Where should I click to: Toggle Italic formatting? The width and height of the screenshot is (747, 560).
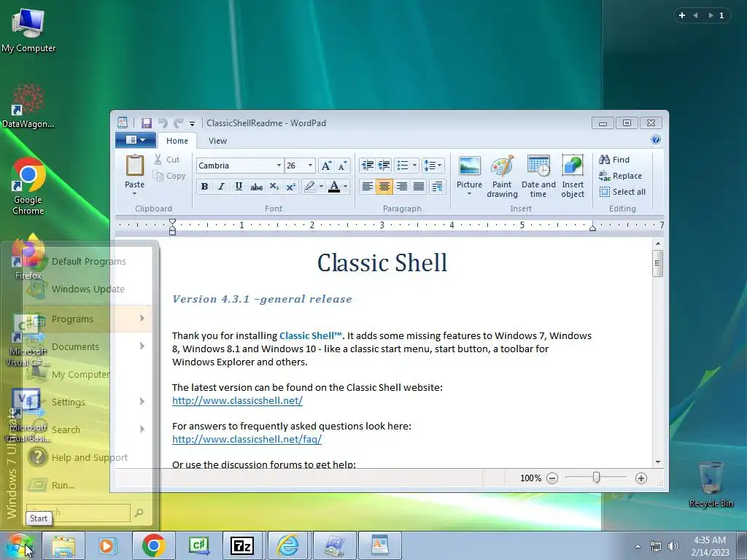click(221, 187)
